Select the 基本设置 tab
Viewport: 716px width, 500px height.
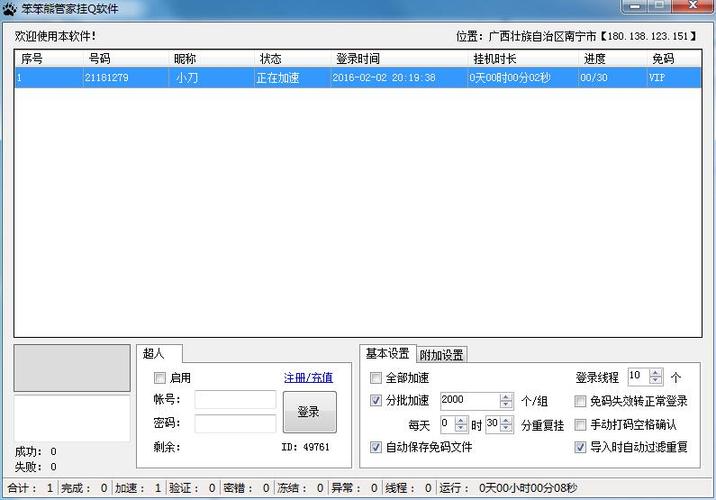387,354
